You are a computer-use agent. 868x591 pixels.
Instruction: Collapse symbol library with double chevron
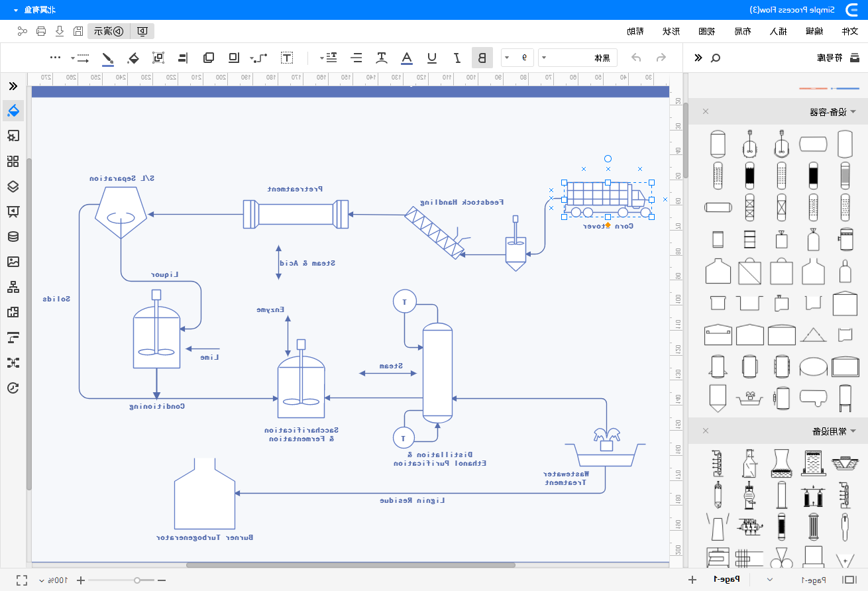(698, 58)
